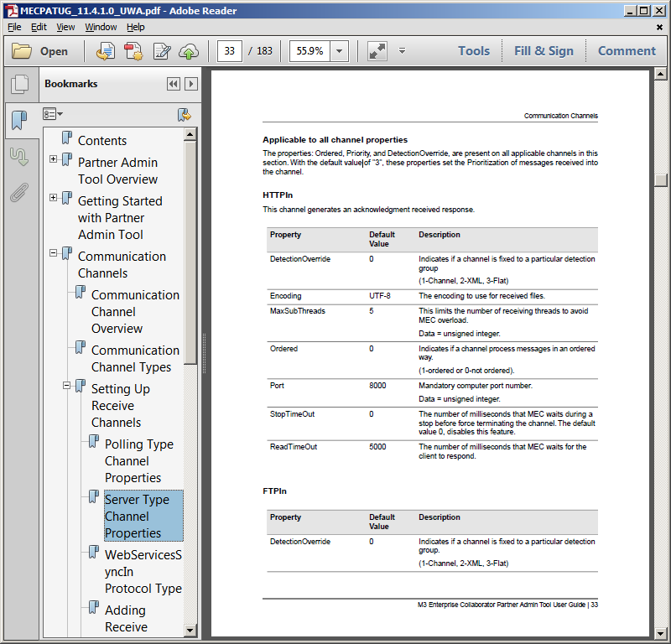Click the sign document pen icon
Image resolution: width=671 pixels, height=644 pixels.
click(x=161, y=51)
